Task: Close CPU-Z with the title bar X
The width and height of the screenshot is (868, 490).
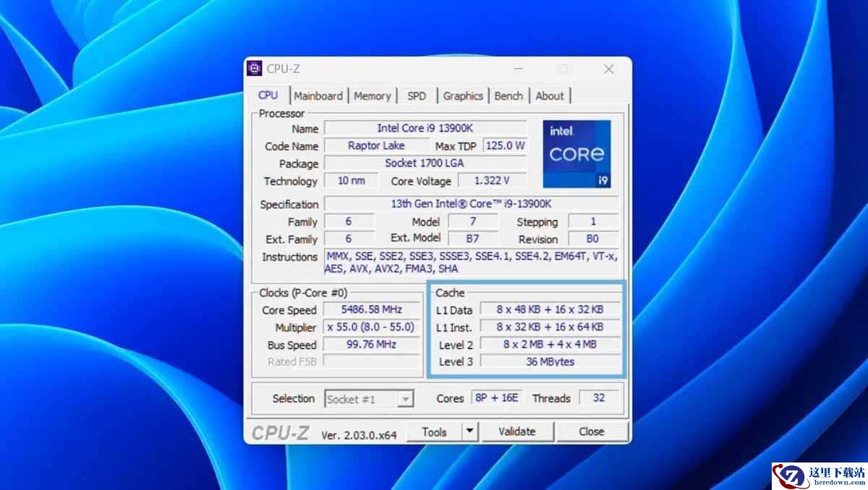Action: point(609,69)
